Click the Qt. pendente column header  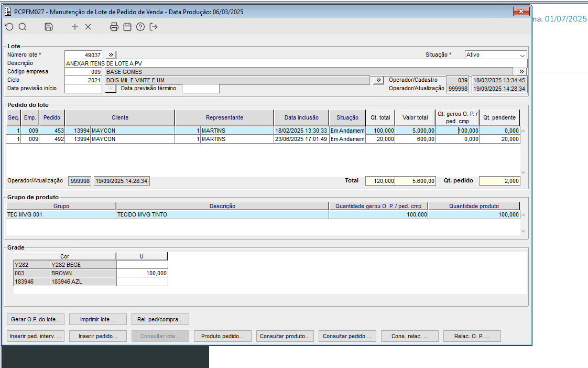tap(499, 117)
